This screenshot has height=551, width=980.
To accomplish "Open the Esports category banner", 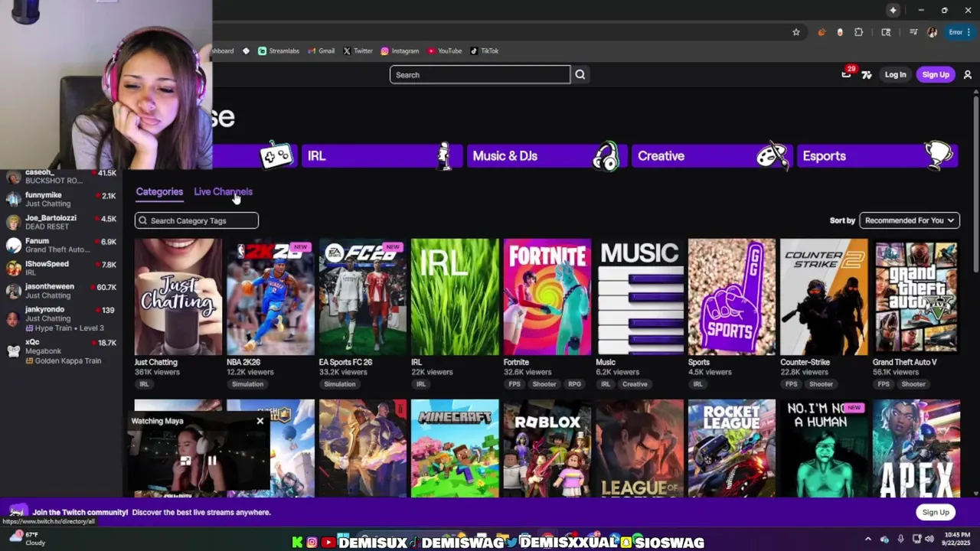I will pyautogui.click(x=877, y=155).
